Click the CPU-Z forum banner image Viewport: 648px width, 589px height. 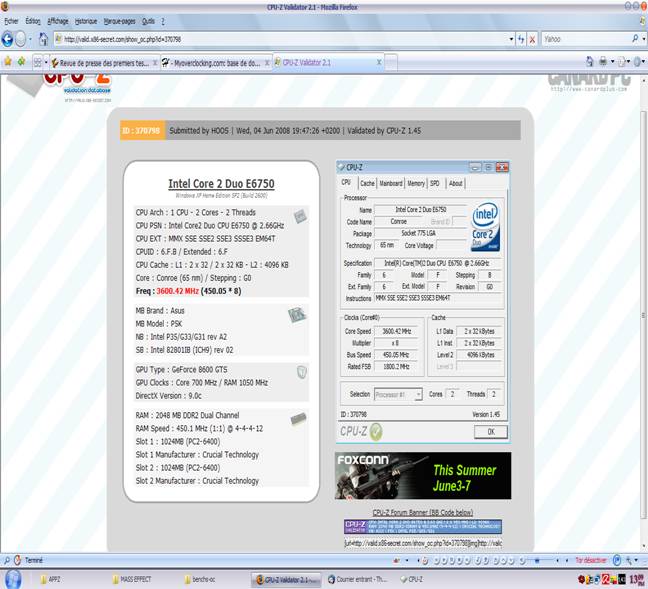click(423, 527)
